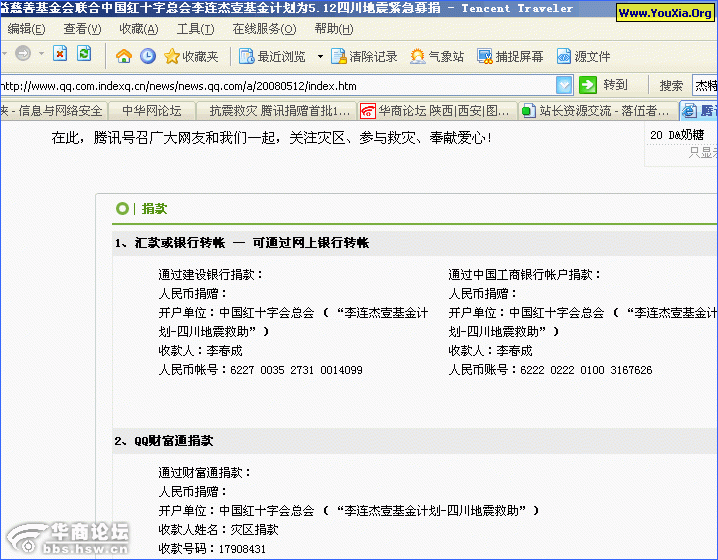
Task: Expand the address bar URL dropdown
Action: click(x=564, y=85)
